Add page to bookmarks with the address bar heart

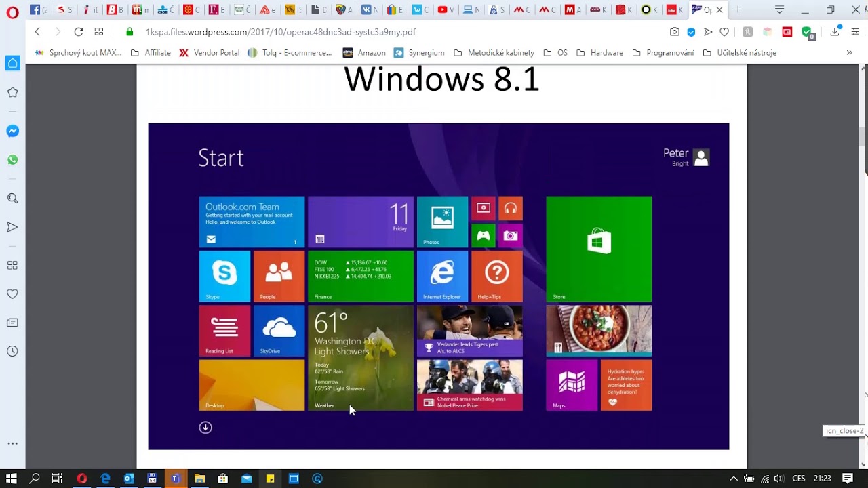click(724, 32)
